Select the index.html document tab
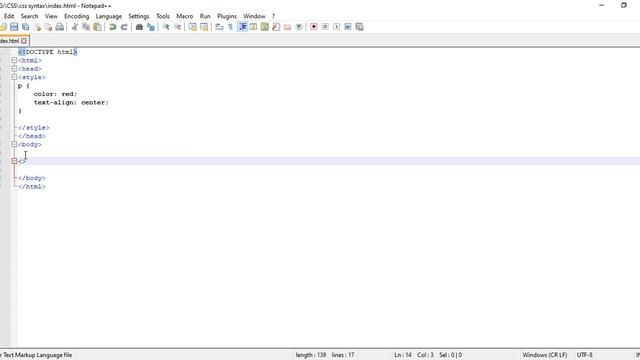 pyautogui.click(x=10, y=41)
